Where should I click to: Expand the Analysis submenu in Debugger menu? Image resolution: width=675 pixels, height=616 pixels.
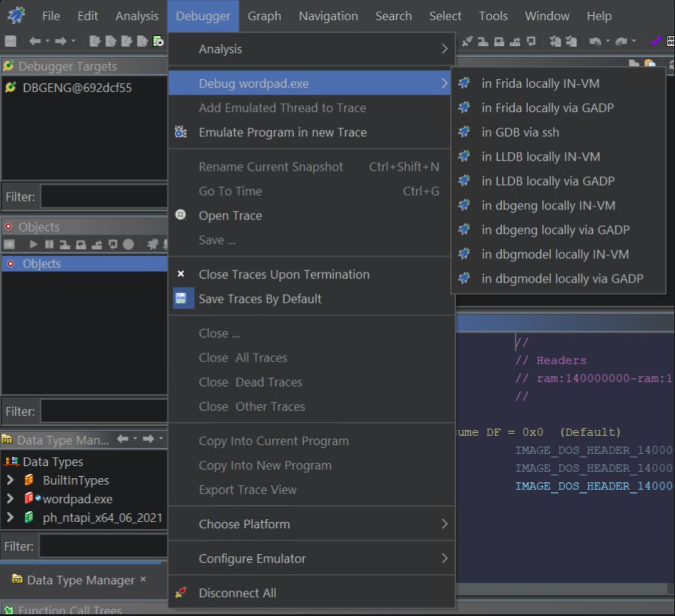[x=312, y=49]
